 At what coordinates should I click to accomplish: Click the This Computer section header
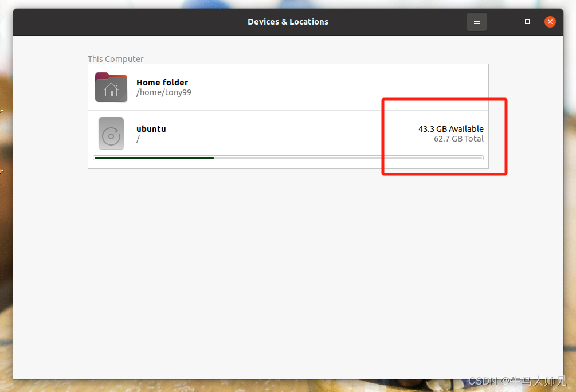[x=115, y=58]
